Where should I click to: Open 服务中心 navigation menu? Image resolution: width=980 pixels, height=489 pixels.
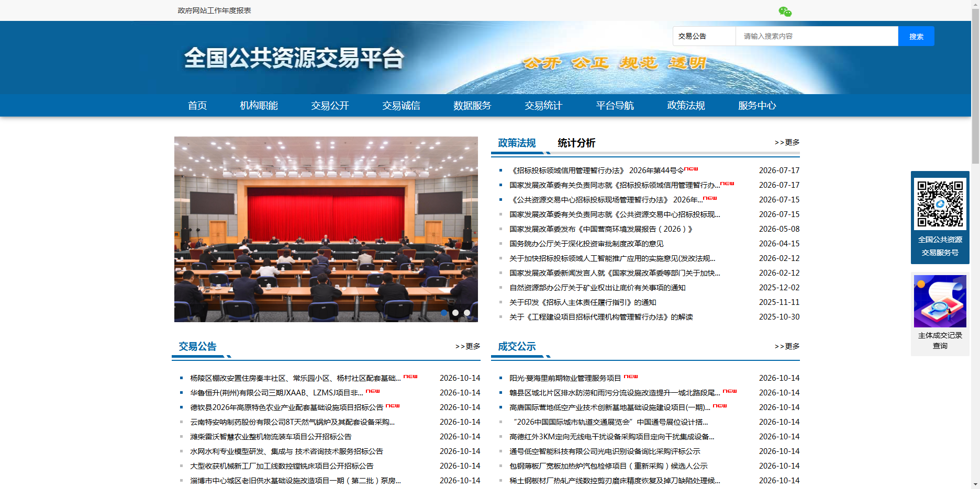pyautogui.click(x=758, y=106)
